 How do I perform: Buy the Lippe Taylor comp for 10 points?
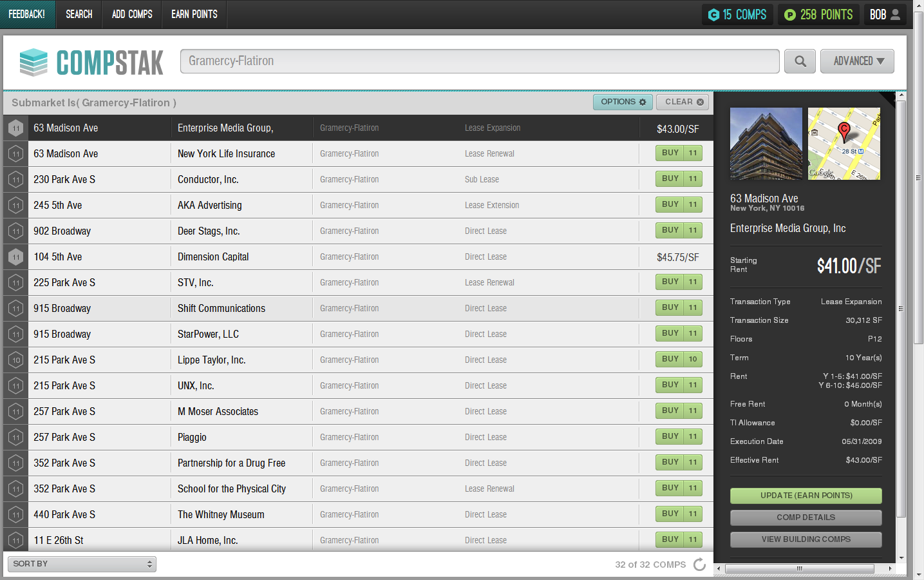679,360
